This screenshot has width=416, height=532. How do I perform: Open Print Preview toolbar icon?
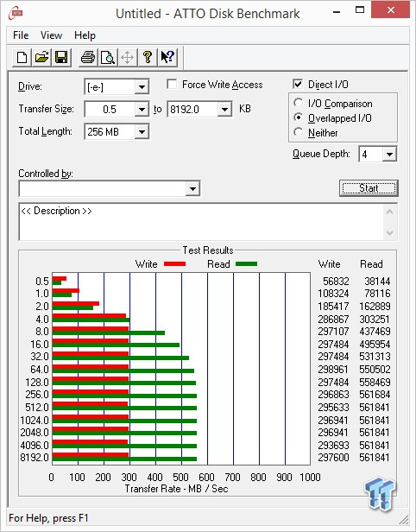pyautogui.click(x=108, y=57)
